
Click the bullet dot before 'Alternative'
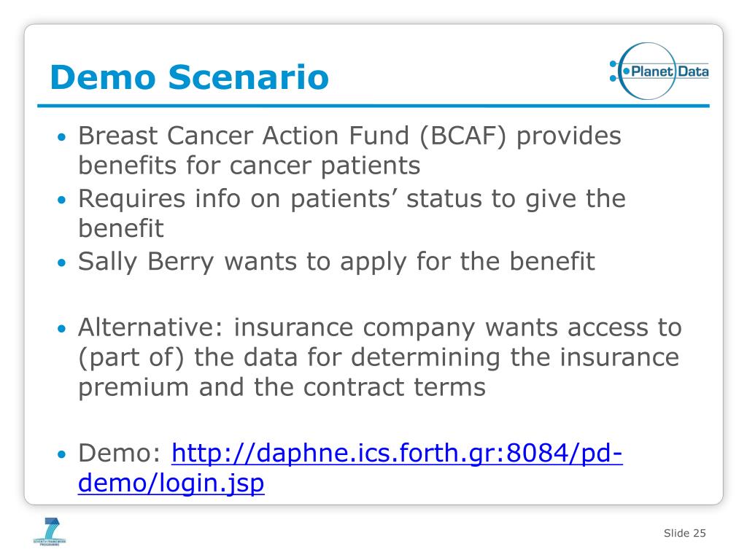pyautogui.click(x=61, y=329)
